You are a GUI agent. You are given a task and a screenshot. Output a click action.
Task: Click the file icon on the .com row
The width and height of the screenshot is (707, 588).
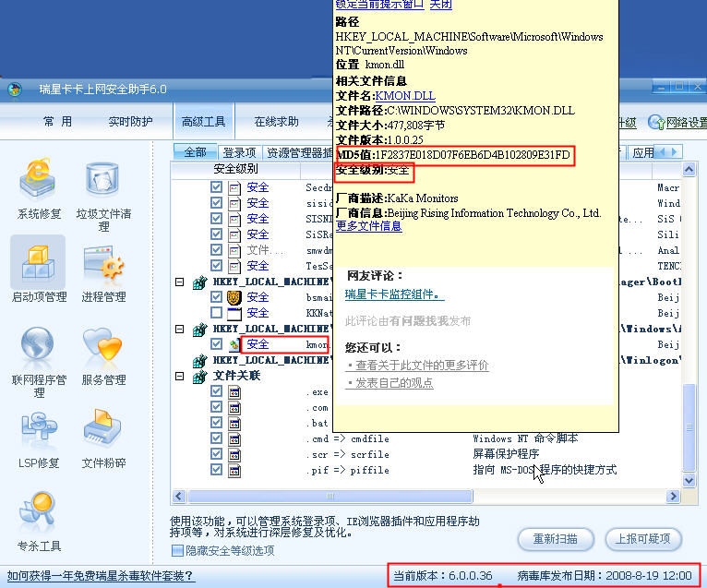pyautogui.click(x=234, y=408)
